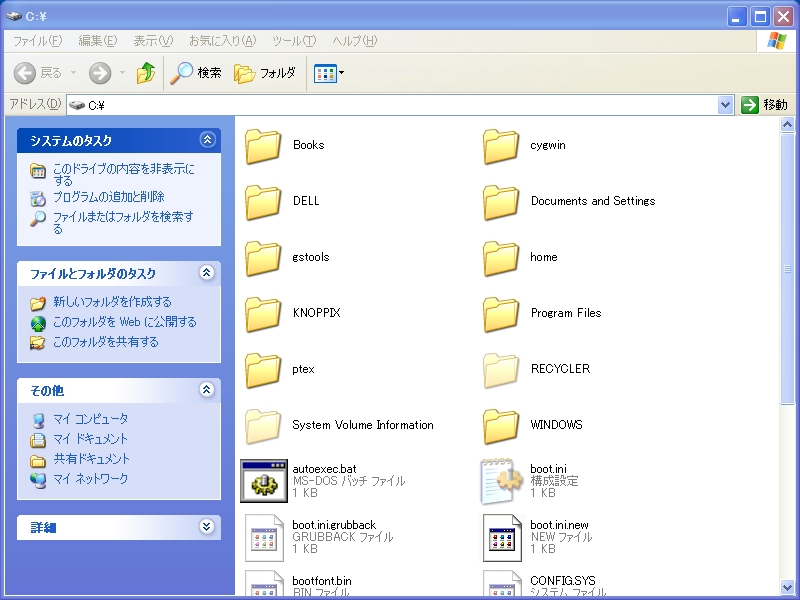
Task: Select the boot.ini file icon
Action: [501, 481]
